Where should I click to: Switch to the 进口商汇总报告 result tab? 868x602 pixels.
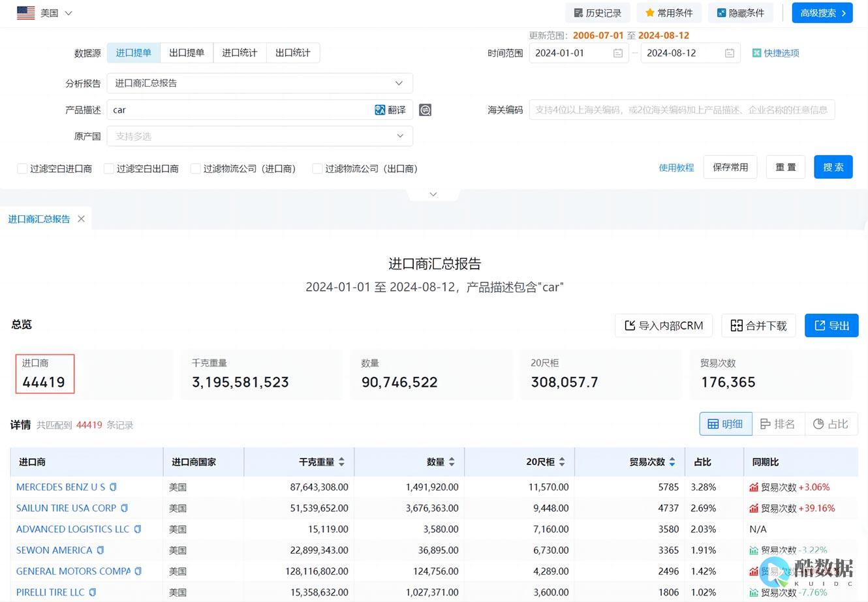coord(39,219)
